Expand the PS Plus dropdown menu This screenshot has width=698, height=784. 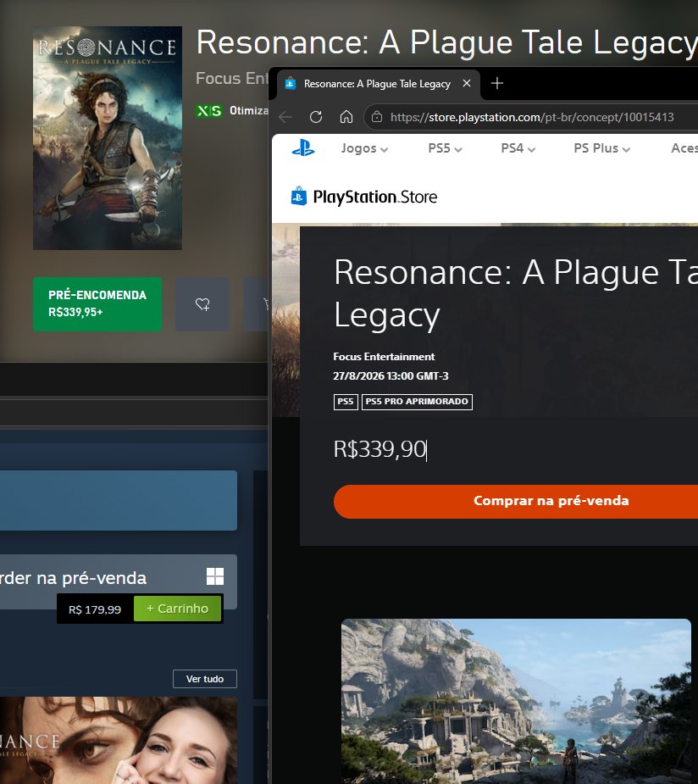(x=601, y=148)
